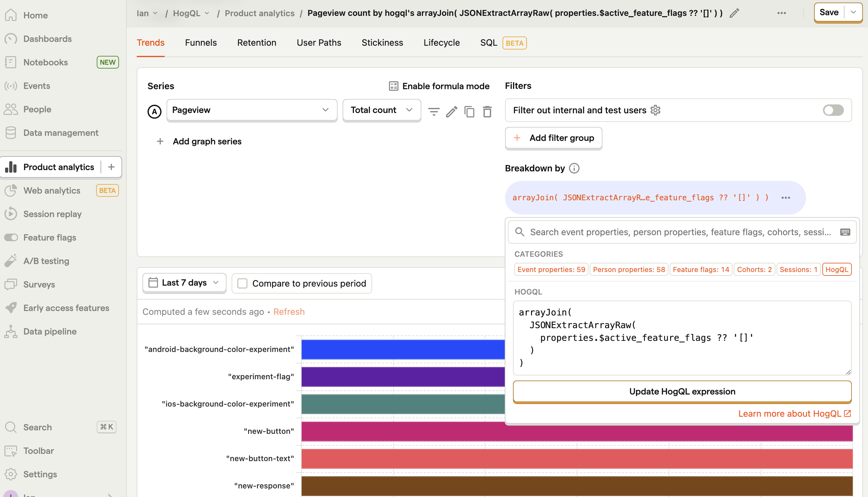The width and height of the screenshot is (868, 497).
Task: Rename series A with the pencil icon
Action: (451, 111)
